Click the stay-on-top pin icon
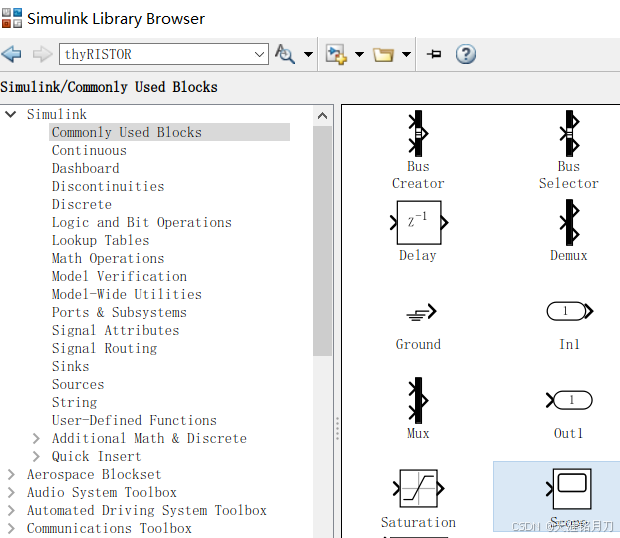 point(434,54)
